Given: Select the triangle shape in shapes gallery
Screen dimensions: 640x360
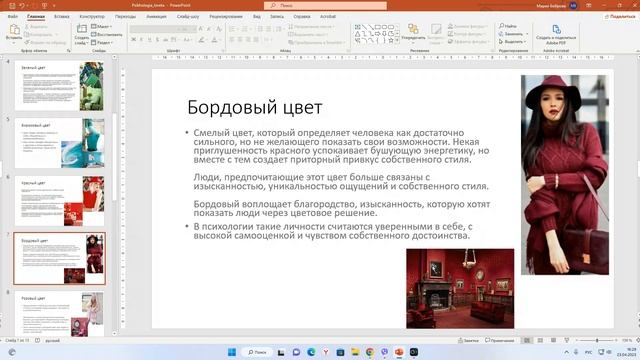Looking at the screenshot, I should tap(358, 34).
